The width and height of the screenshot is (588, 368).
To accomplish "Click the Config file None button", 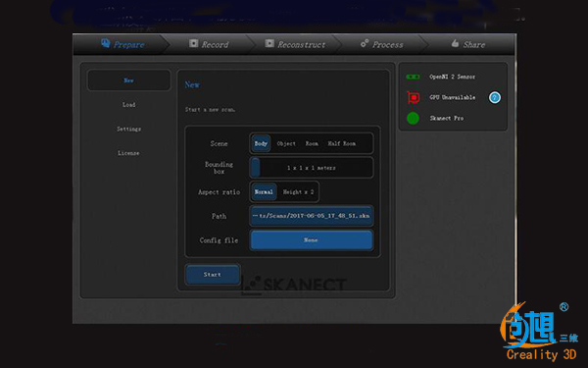I will pos(312,240).
